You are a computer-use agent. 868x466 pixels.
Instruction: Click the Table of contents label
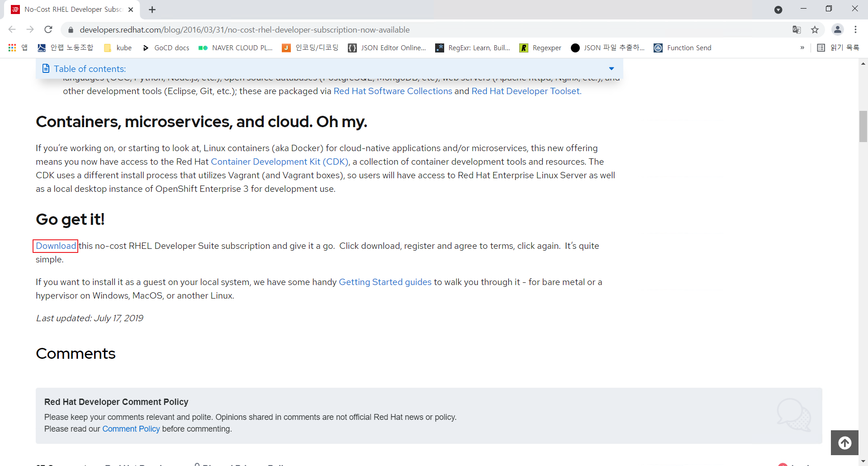click(x=90, y=69)
